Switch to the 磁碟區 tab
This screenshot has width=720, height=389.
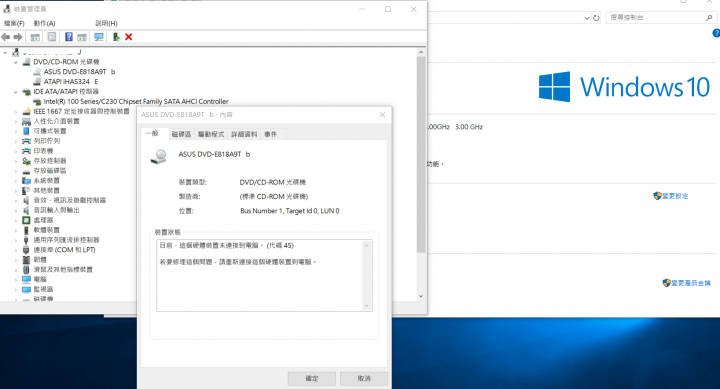click(181, 134)
